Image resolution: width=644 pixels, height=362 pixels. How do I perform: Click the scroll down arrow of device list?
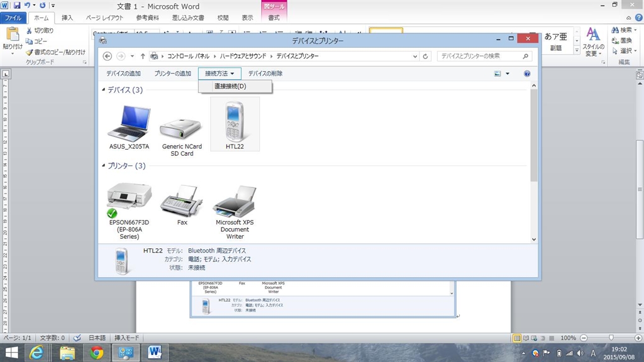coord(534,239)
